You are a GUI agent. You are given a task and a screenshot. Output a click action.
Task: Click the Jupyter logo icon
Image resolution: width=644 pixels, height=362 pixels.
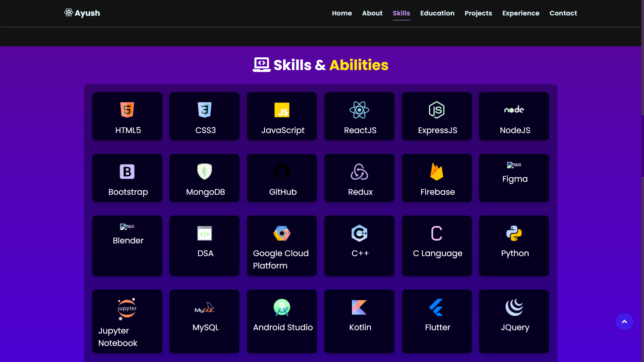(127, 309)
